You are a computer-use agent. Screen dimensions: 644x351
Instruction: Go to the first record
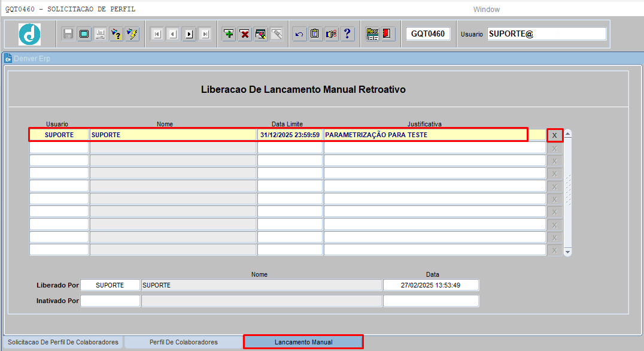157,34
